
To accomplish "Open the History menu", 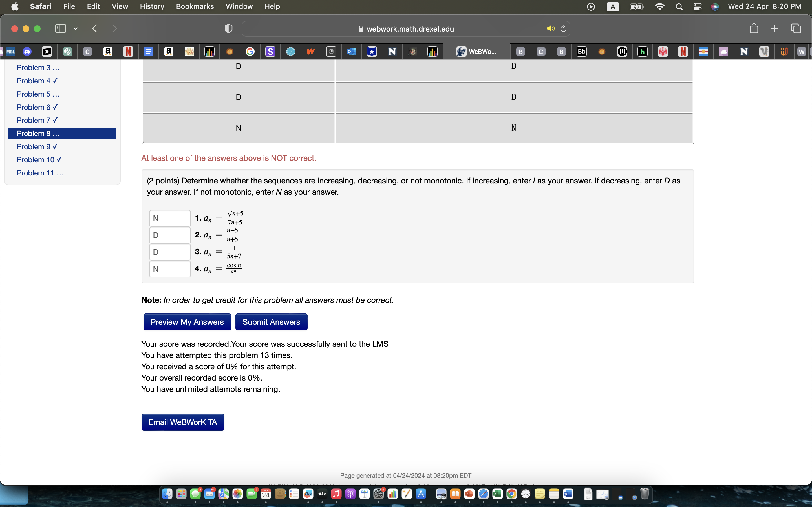I will point(152,6).
